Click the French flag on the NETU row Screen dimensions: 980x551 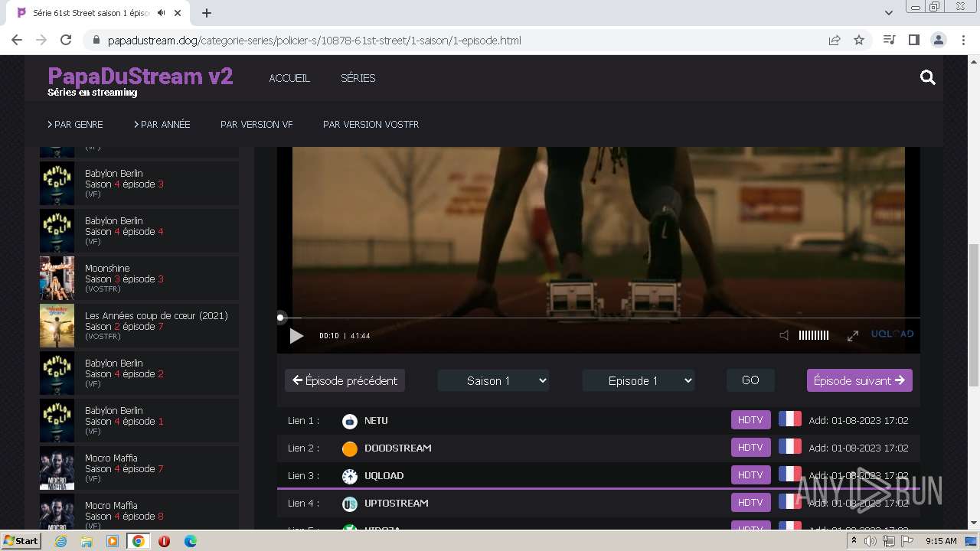pyautogui.click(x=790, y=419)
